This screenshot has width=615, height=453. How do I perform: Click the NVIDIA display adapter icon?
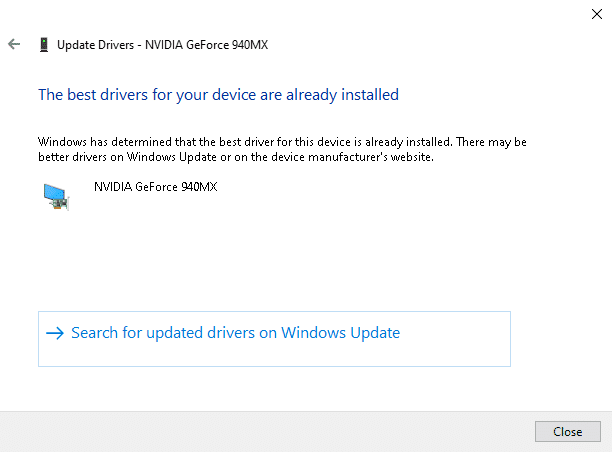click(x=56, y=196)
